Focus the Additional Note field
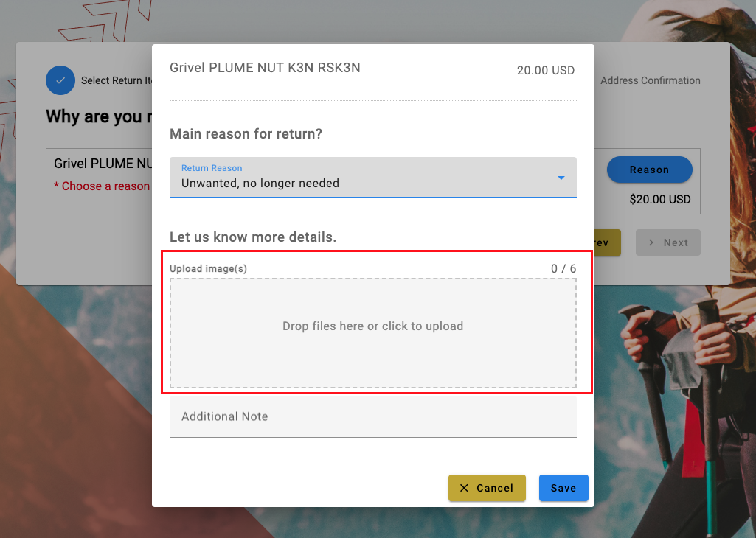 click(x=372, y=416)
